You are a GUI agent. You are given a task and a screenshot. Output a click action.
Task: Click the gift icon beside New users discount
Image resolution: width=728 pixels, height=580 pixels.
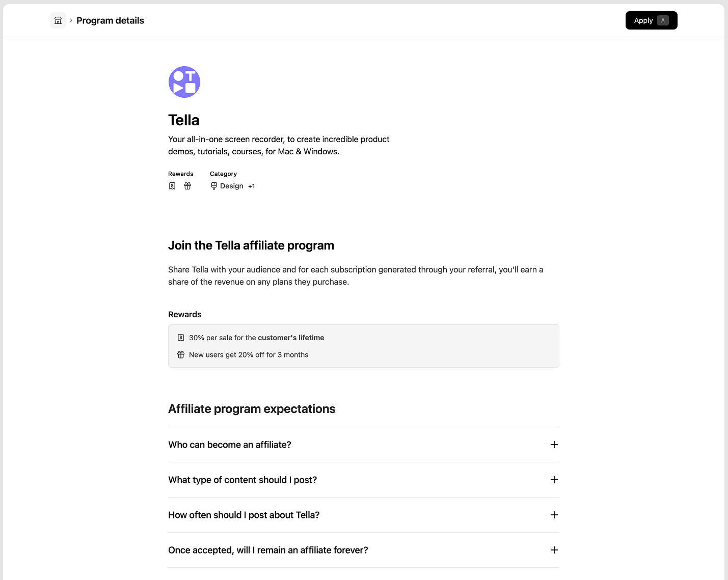(x=181, y=355)
